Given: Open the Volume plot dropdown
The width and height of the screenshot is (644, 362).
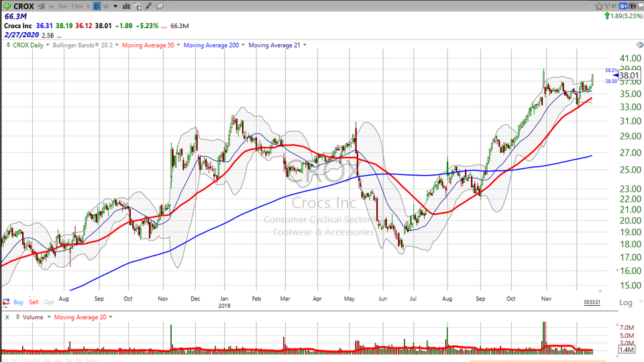Looking at the screenshot, I should [x=49, y=317].
